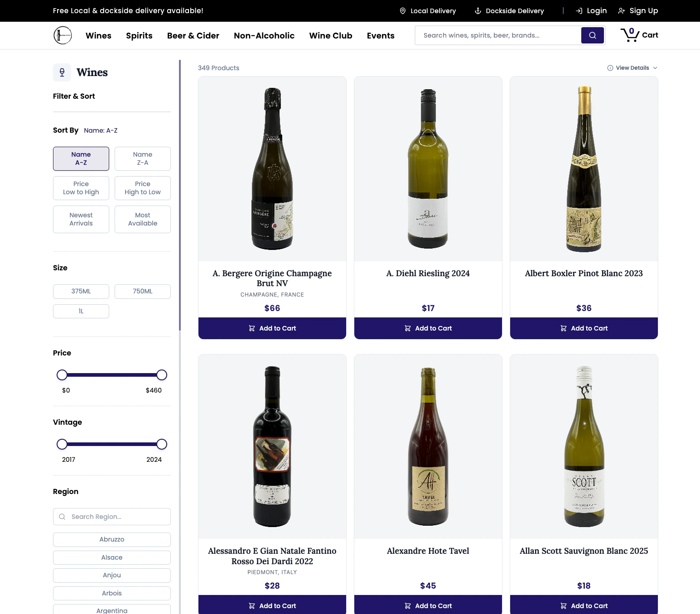This screenshot has height=614, width=700.
Task: Click cart icon on Albert Boxler Add to Cart
Action: coord(564,328)
